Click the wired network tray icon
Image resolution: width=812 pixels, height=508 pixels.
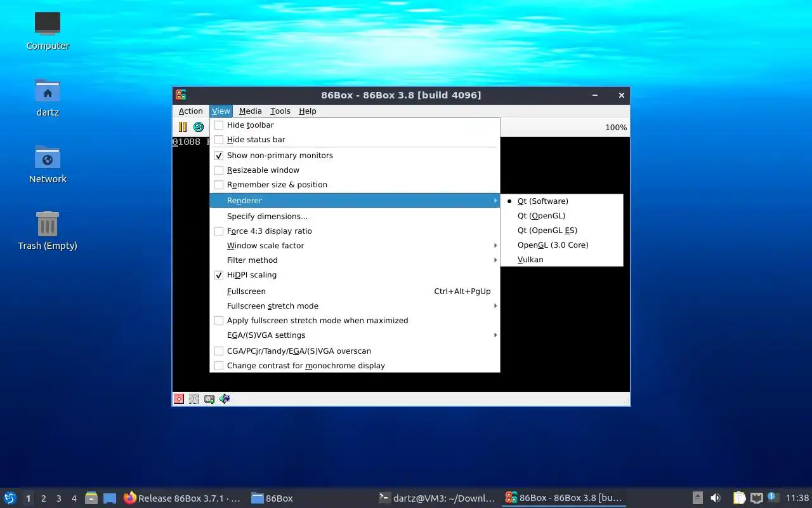tap(756, 498)
